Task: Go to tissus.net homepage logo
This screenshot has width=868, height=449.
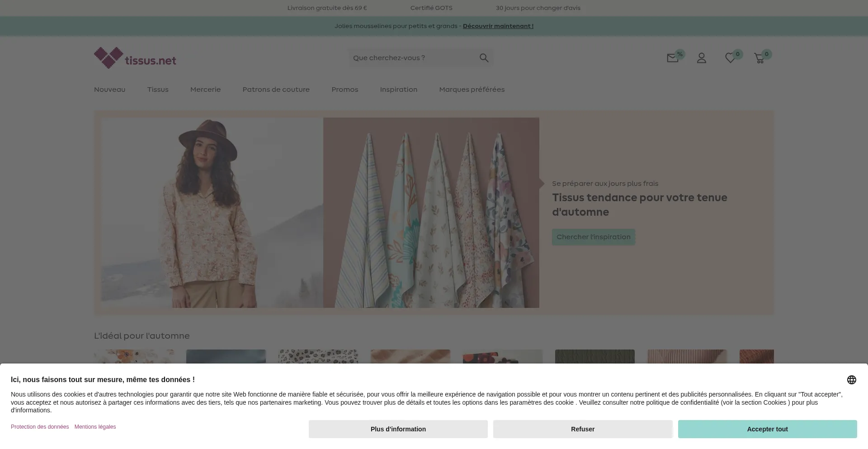Action: tap(135, 58)
